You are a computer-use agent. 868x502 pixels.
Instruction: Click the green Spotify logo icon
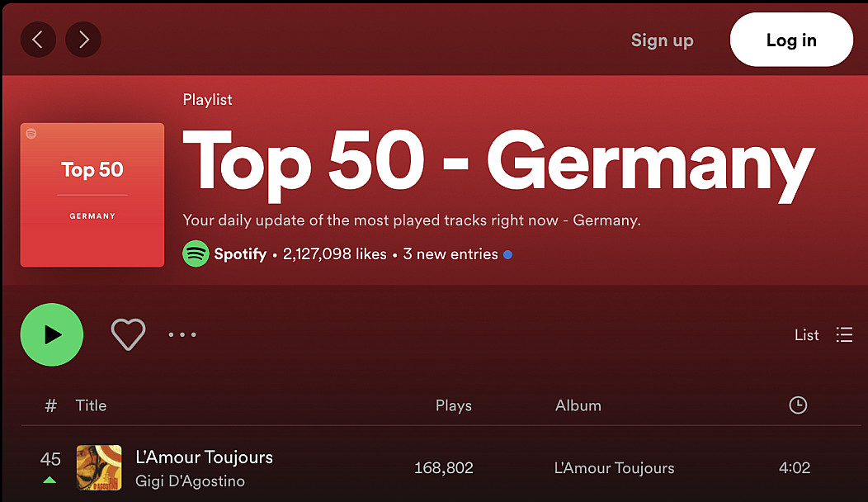coord(196,253)
